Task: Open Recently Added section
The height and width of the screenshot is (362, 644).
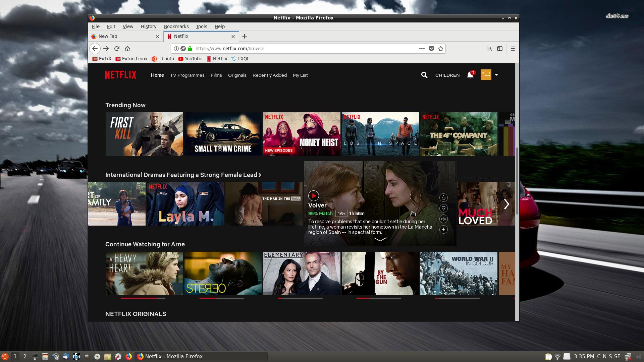Action: (x=270, y=75)
